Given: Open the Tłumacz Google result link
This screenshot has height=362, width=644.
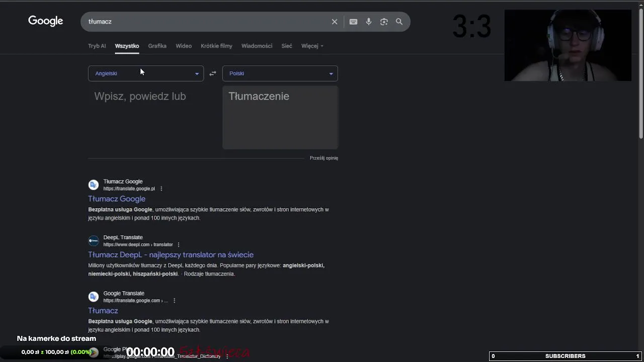Looking at the screenshot, I should 117,199.
